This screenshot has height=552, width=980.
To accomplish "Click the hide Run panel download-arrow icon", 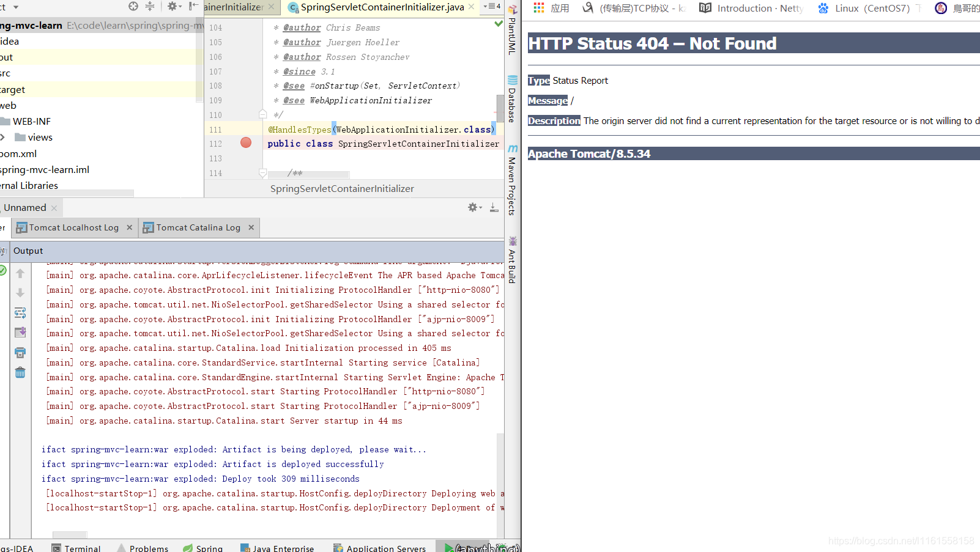I will (494, 207).
